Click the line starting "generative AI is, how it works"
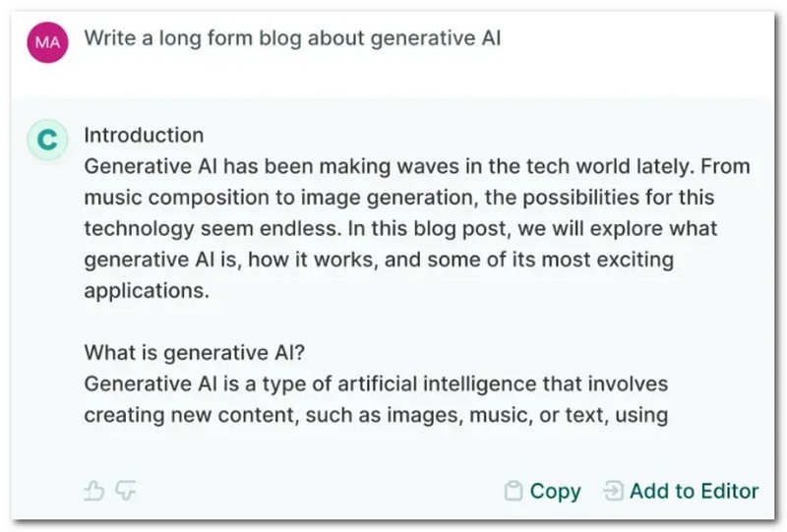This screenshot has height=532, width=787. [x=377, y=260]
